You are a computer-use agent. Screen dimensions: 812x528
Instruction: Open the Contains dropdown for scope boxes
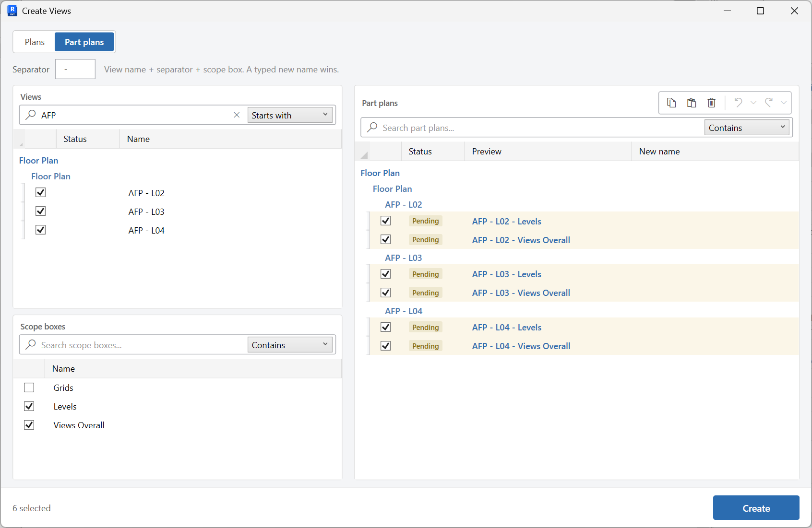290,345
